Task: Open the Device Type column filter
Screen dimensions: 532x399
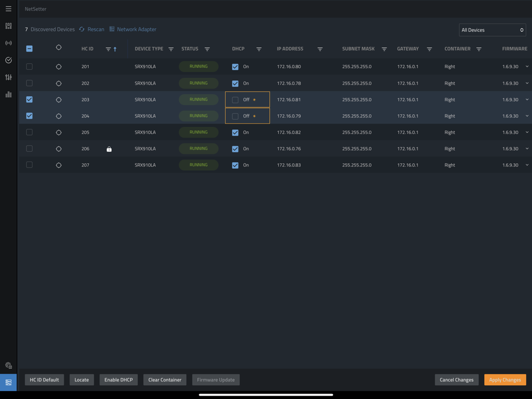Action: pyautogui.click(x=171, y=49)
